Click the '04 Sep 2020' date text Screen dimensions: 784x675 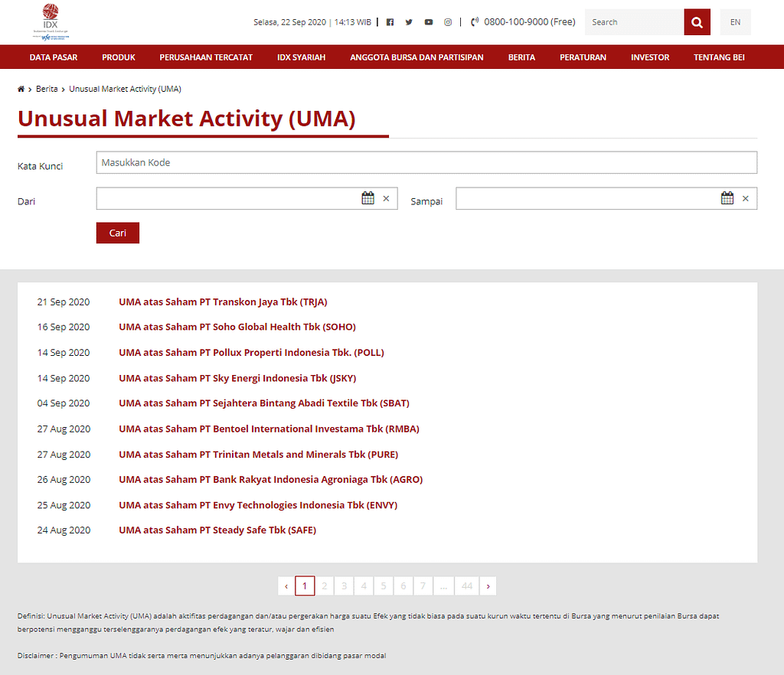click(64, 403)
